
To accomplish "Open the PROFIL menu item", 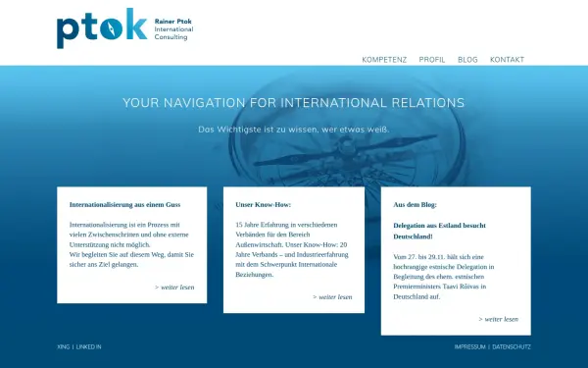I will (432, 60).
